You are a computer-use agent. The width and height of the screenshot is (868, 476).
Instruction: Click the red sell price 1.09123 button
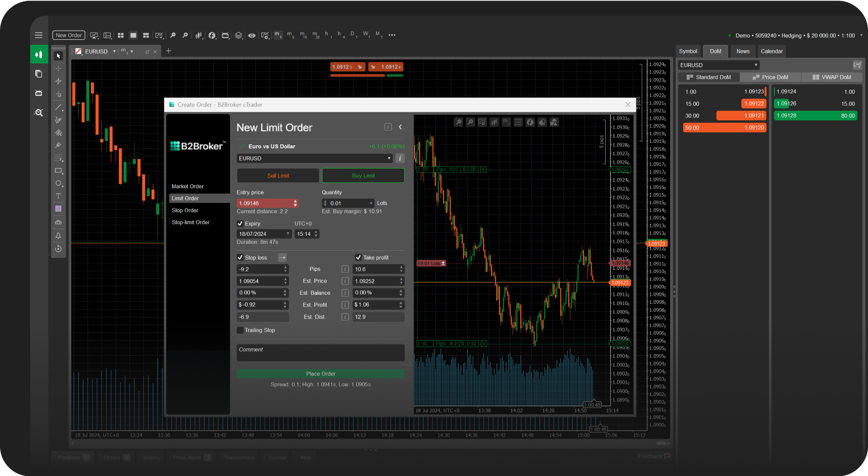click(348, 67)
